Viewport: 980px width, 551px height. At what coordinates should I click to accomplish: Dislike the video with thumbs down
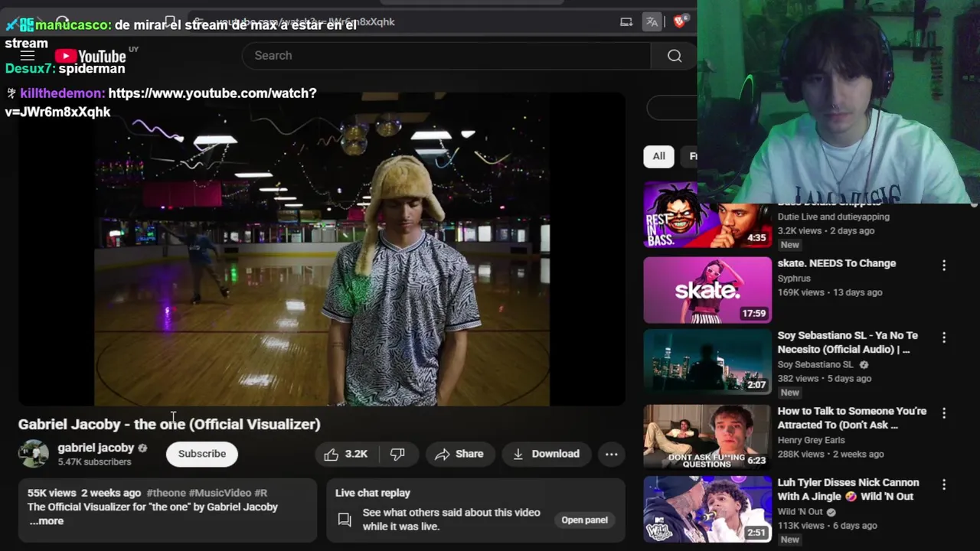pos(397,454)
